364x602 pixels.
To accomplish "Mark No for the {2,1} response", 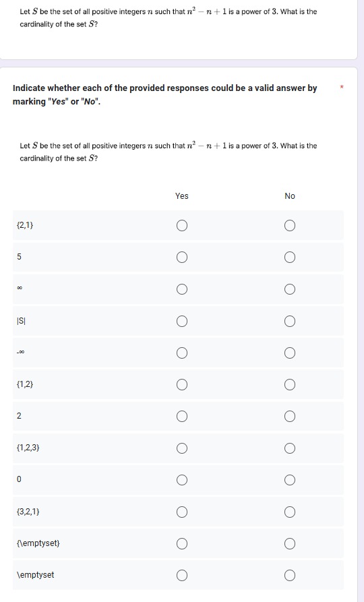I will click(x=290, y=225).
